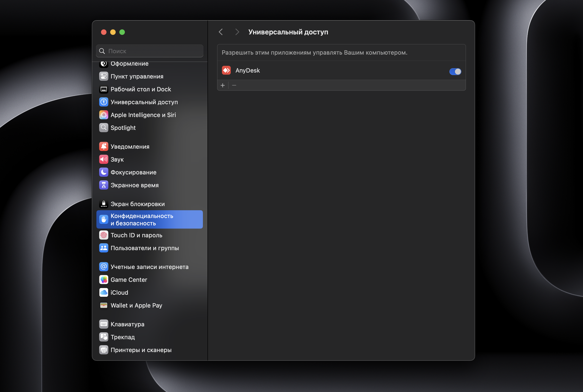The width and height of the screenshot is (583, 392).
Task: Click the Экран блокировки lock icon
Action: (104, 204)
